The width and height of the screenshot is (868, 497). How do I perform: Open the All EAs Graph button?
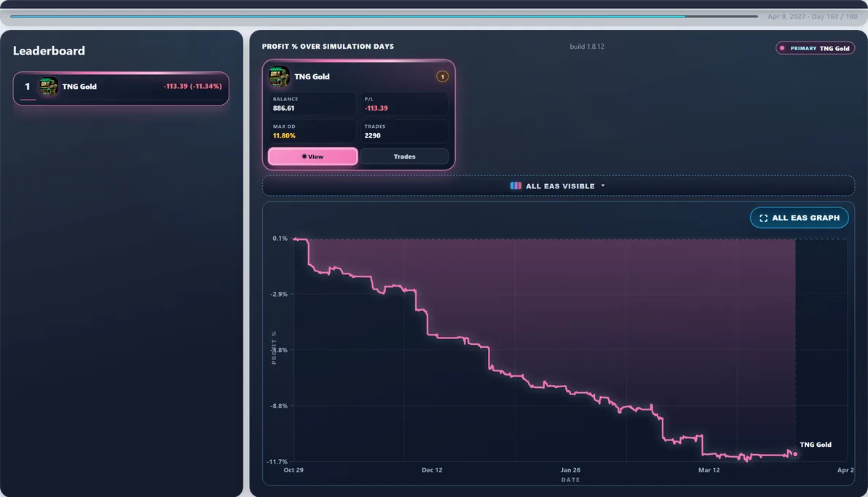pos(799,218)
